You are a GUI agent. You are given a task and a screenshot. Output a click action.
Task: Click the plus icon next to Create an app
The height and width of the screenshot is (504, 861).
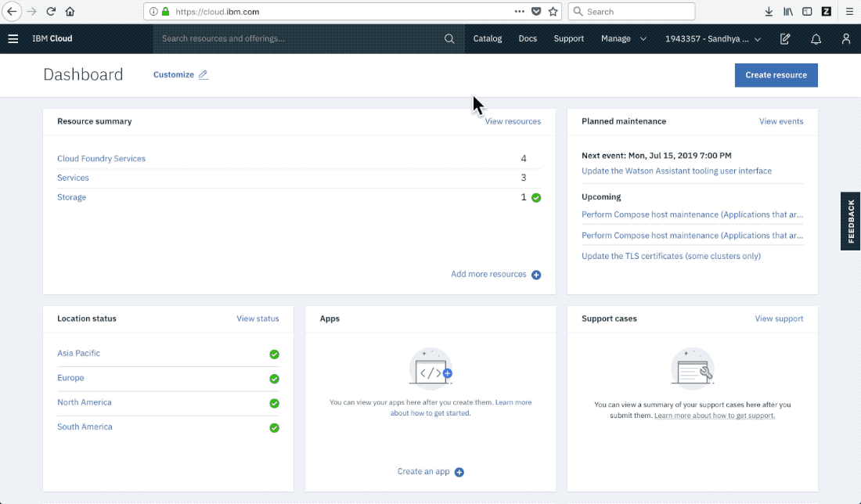pyautogui.click(x=459, y=472)
